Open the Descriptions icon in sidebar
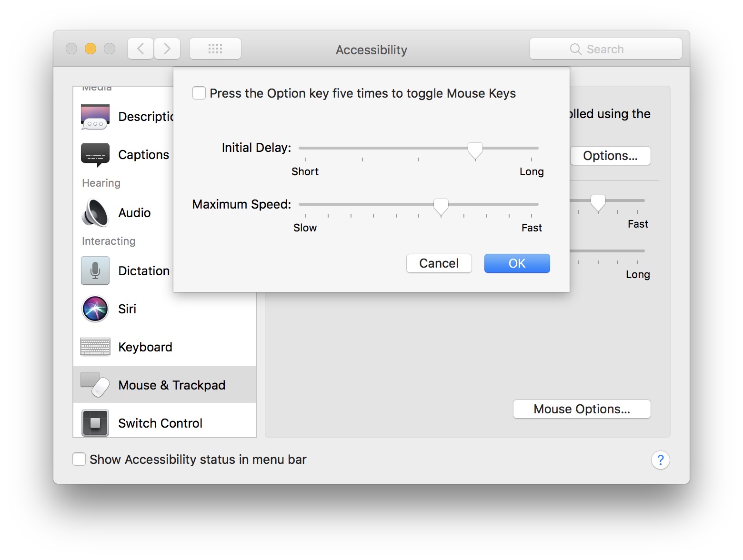This screenshot has width=743, height=560. (x=95, y=117)
